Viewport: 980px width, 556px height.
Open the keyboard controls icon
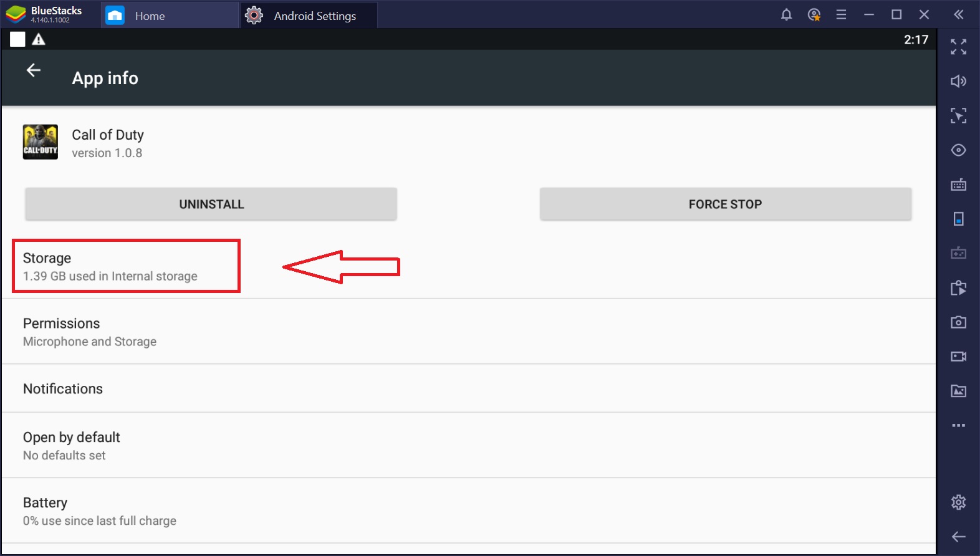tap(959, 185)
